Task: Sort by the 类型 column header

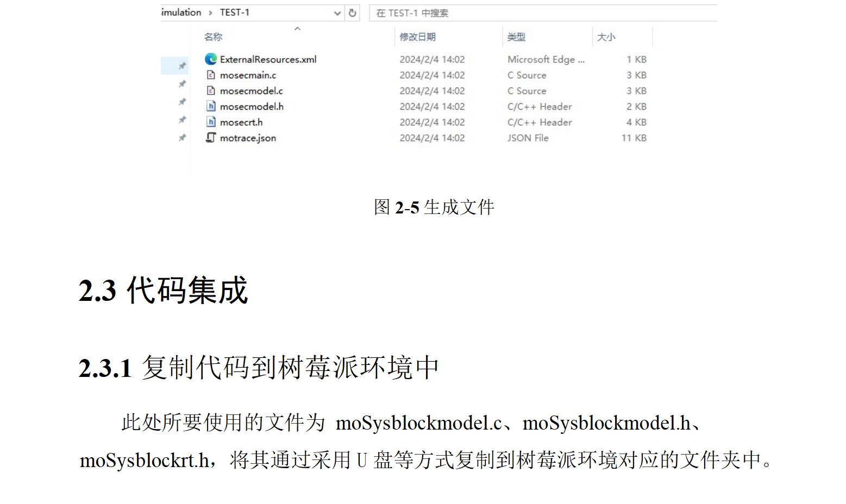Action: pyautogui.click(x=516, y=37)
